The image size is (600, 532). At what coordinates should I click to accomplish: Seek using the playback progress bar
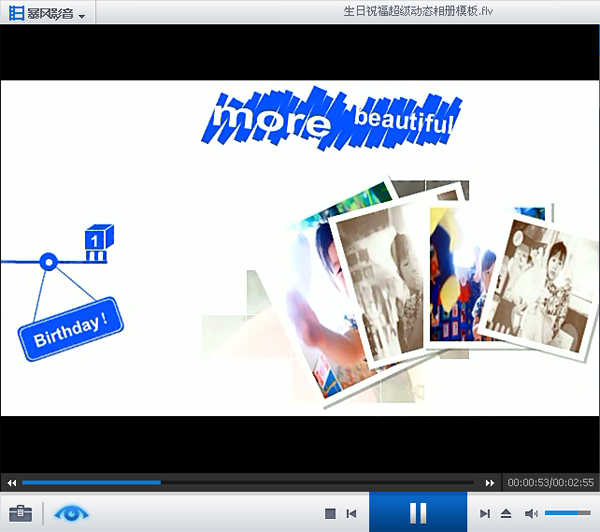pos(248,483)
